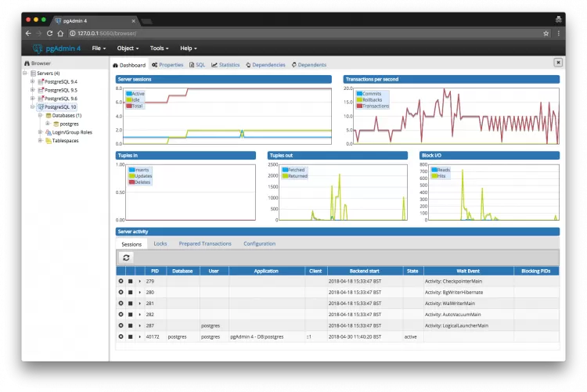Cancel query for PID 282
The width and height of the screenshot is (587, 392).
[x=130, y=315]
